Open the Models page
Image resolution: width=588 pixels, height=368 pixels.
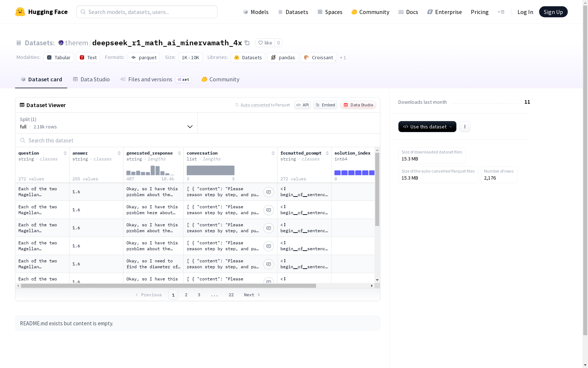256,12
